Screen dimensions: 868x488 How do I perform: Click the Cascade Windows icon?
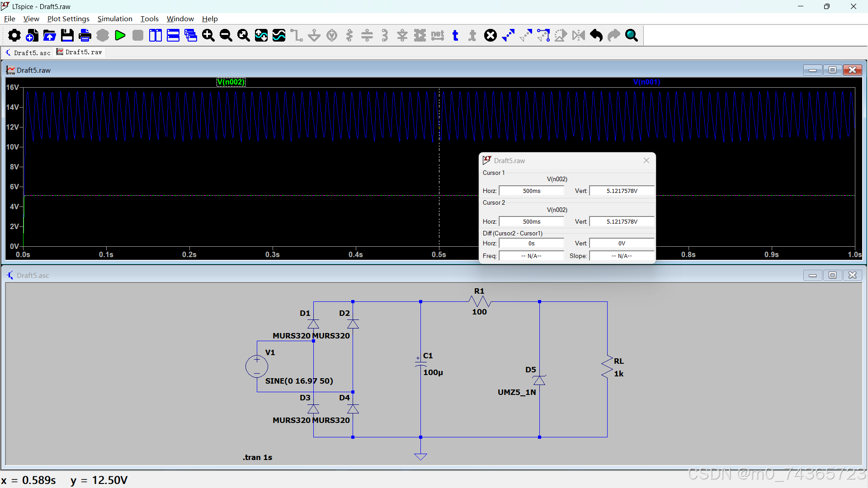coord(191,35)
